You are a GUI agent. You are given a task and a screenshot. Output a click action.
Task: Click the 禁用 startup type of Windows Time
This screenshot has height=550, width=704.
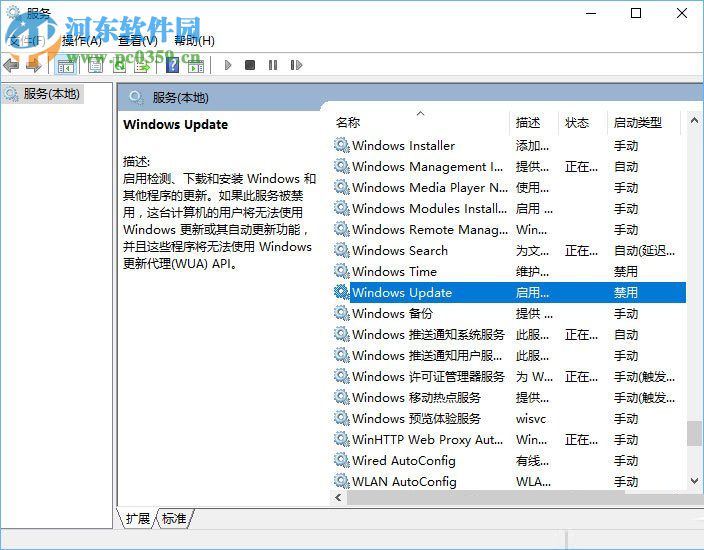point(625,272)
